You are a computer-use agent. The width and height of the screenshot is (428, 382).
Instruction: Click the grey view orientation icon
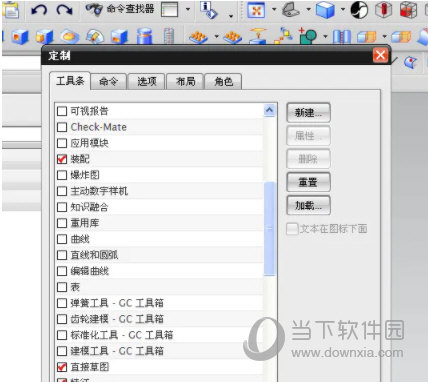coord(291,10)
